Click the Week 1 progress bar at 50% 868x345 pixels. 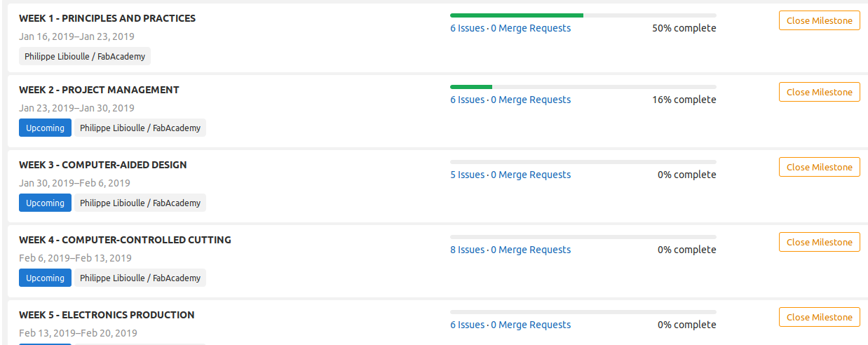click(583, 15)
